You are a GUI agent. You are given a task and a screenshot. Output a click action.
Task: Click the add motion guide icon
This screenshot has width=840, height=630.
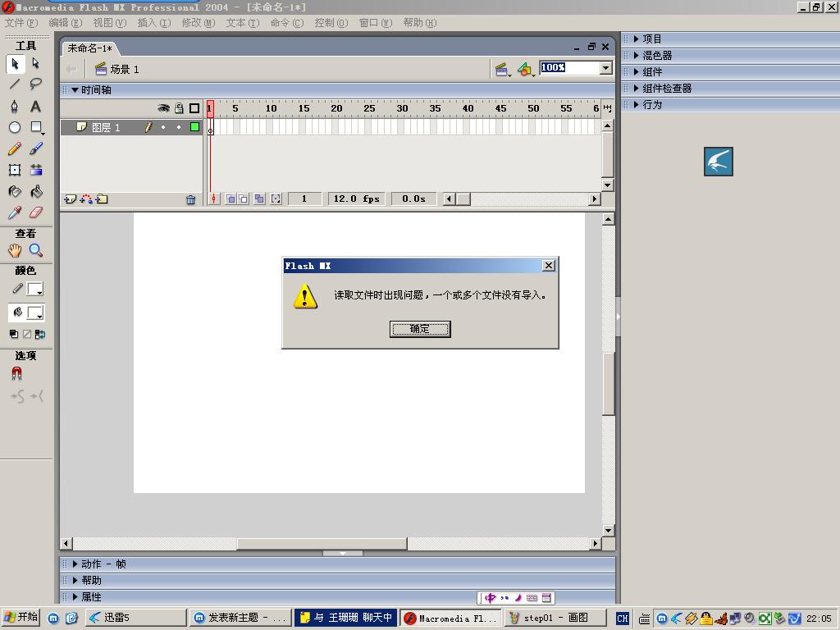[x=85, y=199]
